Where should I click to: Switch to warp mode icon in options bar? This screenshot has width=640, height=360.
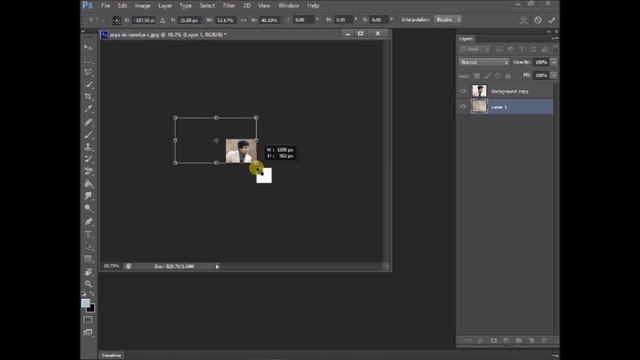(524, 20)
